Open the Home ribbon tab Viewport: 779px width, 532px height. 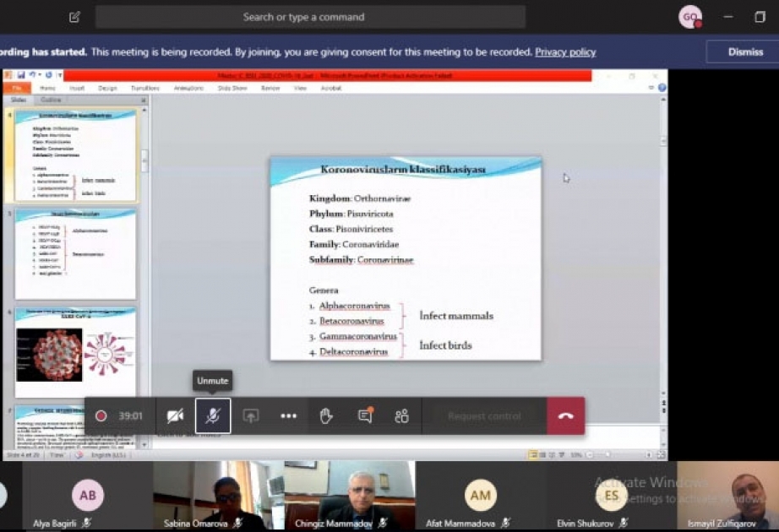coord(47,88)
